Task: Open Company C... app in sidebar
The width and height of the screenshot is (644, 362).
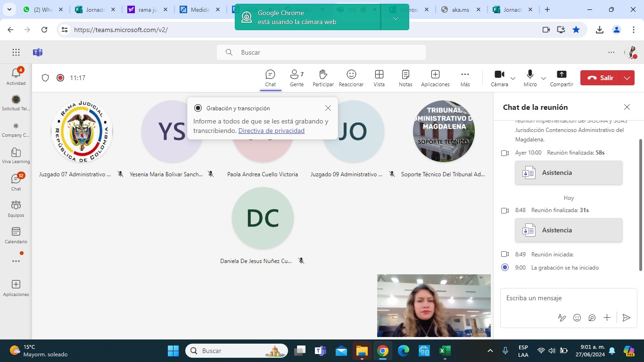Action: tap(16, 130)
